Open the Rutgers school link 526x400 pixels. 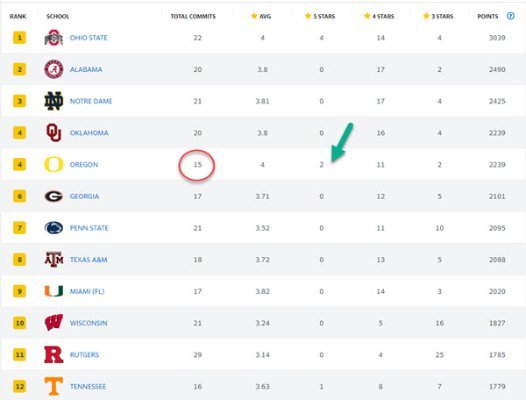click(84, 355)
